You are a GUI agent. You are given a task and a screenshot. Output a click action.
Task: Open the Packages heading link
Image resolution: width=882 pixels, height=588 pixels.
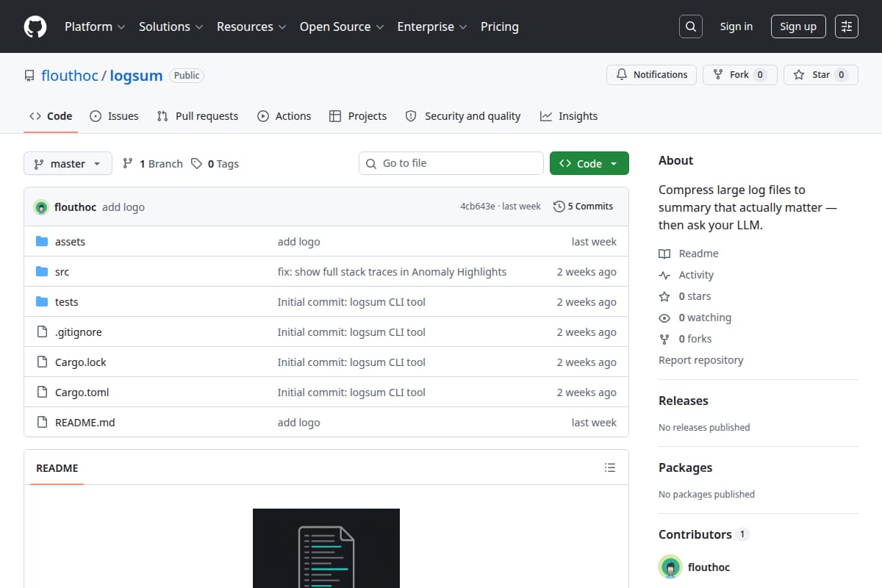tap(685, 467)
